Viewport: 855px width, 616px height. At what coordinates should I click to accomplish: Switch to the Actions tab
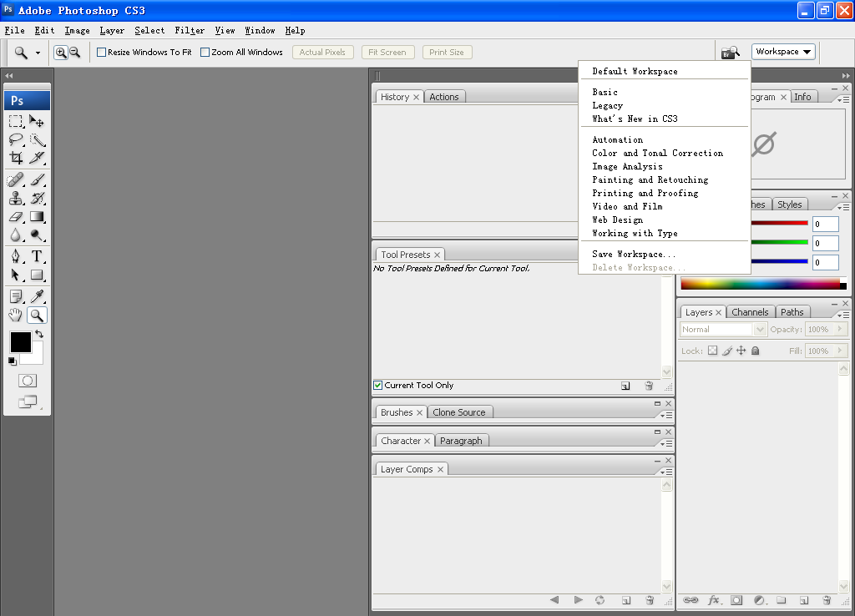[444, 97]
